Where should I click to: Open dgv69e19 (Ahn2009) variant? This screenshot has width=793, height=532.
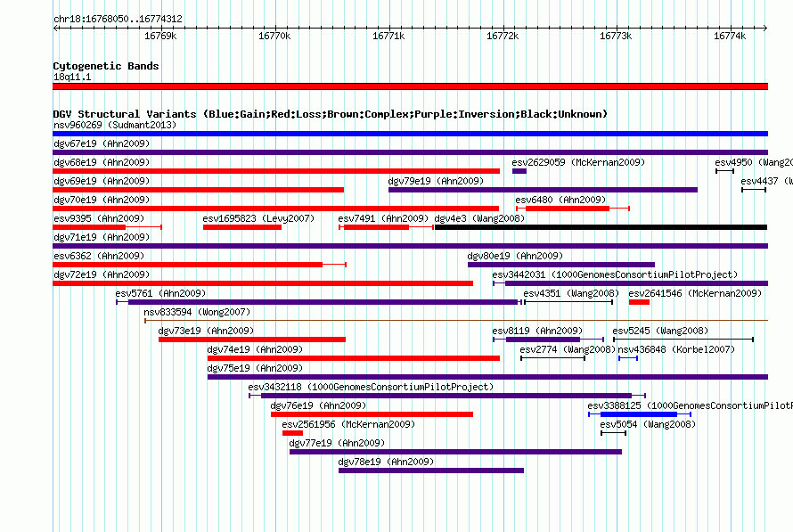click(x=102, y=181)
